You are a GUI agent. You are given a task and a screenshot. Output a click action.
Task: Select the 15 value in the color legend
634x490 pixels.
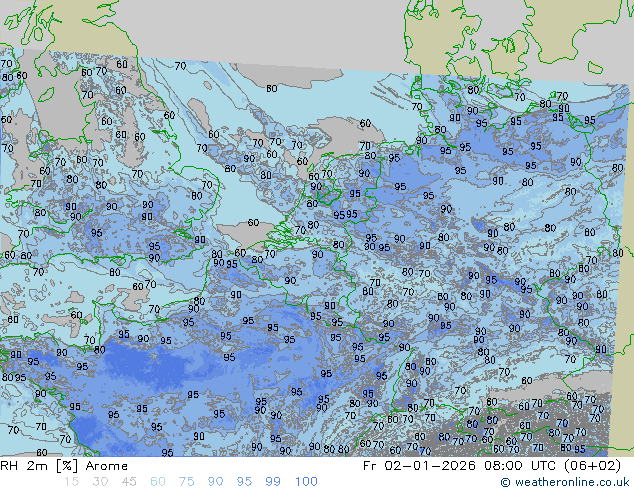coord(71,482)
